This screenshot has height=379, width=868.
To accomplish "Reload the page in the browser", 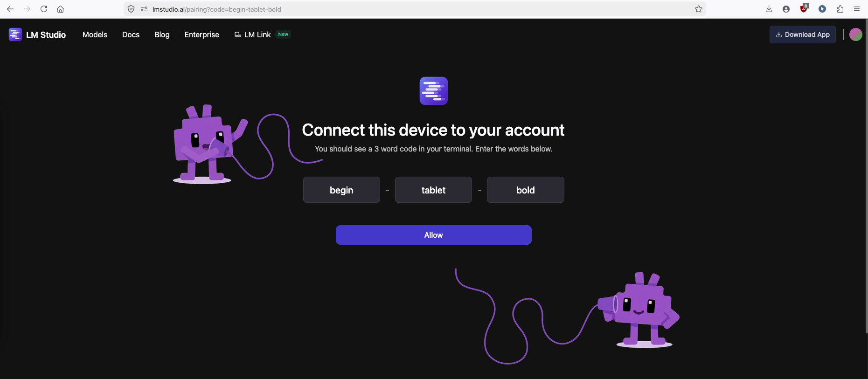I will (x=44, y=9).
